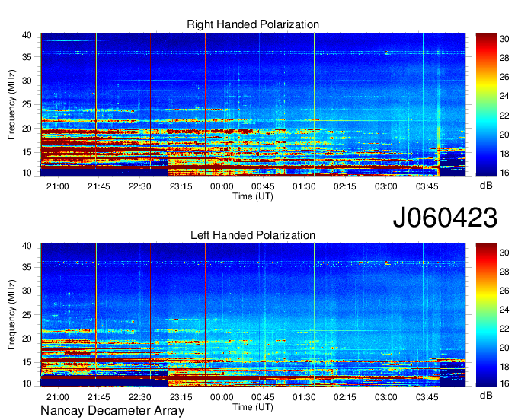518x420 pixels.
Task: Click "10" frequency tick on Right Handed plot
Action: pos(27,173)
